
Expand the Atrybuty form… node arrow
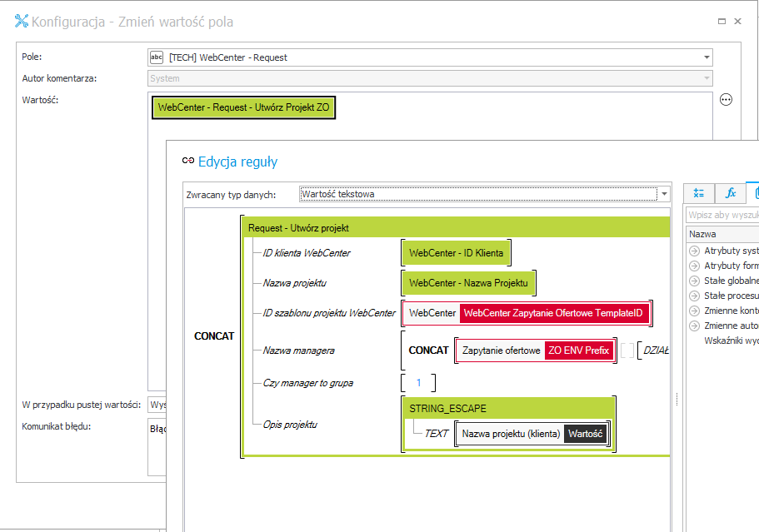pyautogui.click(x=694, y=266)
